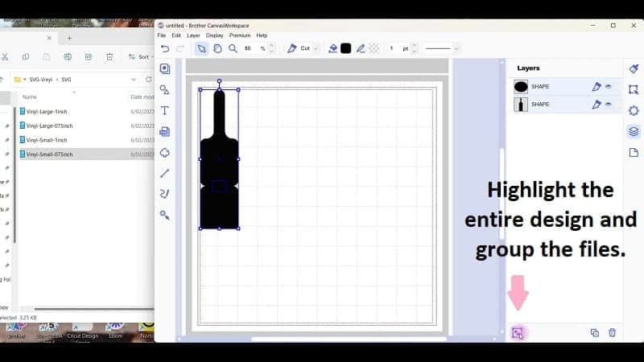This screenshot has width=644, height=362.
Task: Delete the selected layer with trash icon
Action: click(613, 333)
